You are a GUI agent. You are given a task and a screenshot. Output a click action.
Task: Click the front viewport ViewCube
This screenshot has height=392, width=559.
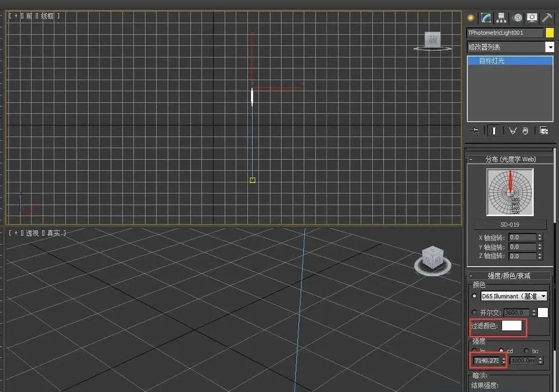[433, 40]
